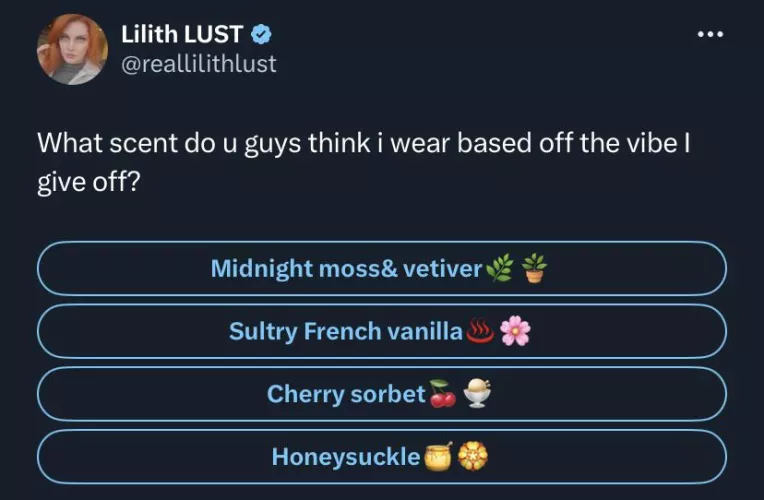Click the yellow flower emoji beside Honeysuckle
The width and height of the screenshot is (764, 500).
click(472, 457)
